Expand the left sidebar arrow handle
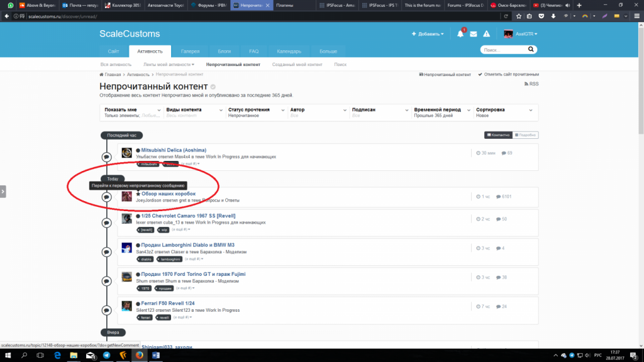Viewport: 644px width, 362px height. (x=3, y=191)
